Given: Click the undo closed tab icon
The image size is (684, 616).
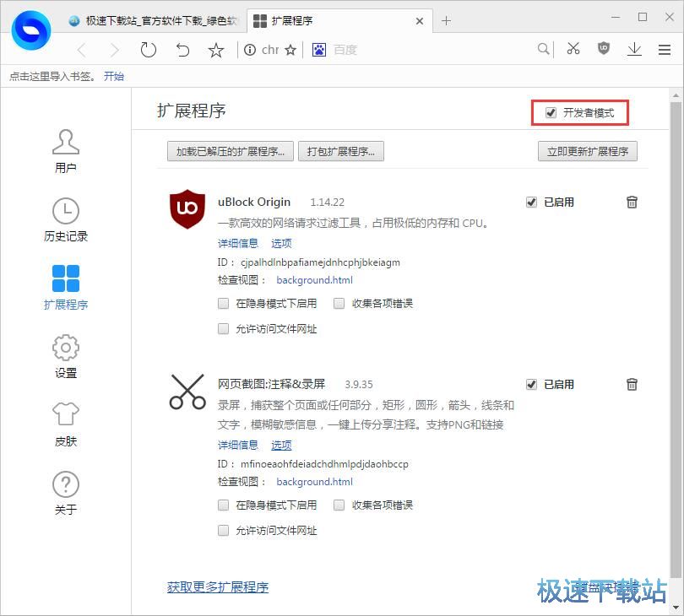Looking at the screenshot, I should (x=182, y=50).
